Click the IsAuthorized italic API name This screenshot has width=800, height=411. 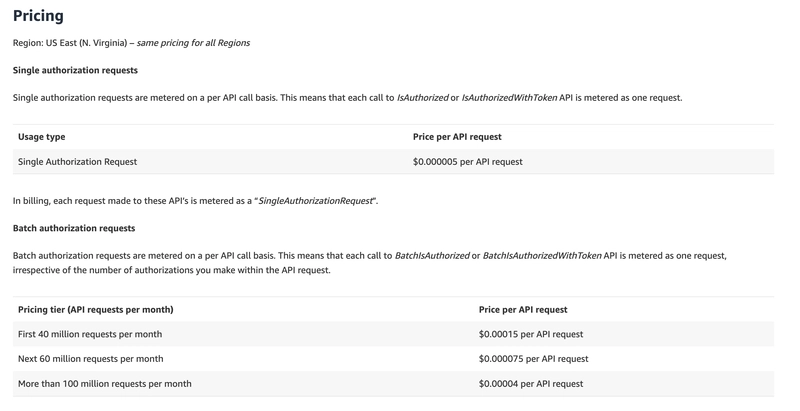tap(422, 98)
